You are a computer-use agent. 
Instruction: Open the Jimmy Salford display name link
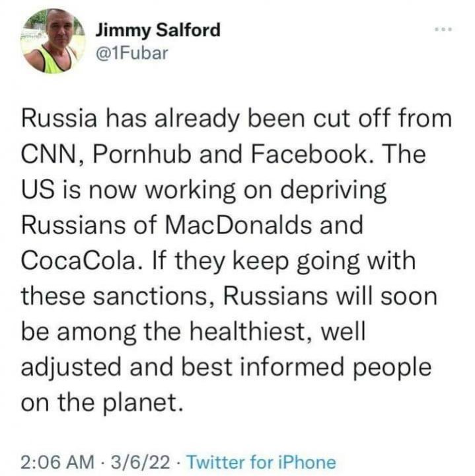pos(158,30)
